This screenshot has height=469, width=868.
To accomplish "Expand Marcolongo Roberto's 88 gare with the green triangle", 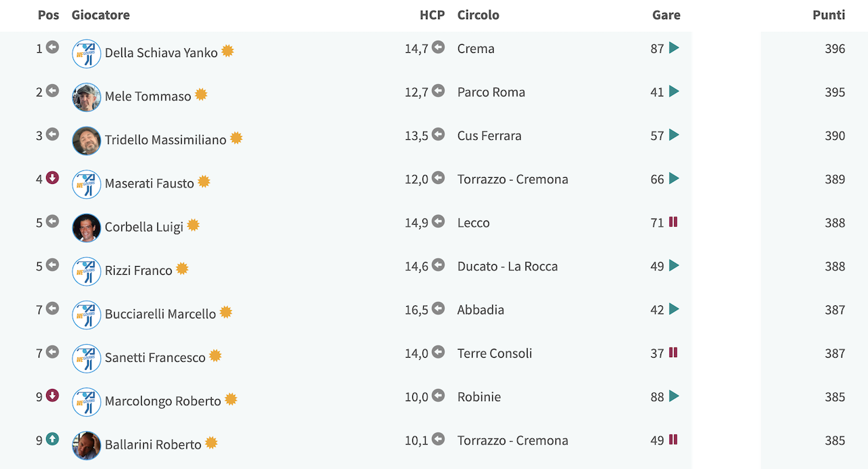I will pyautogui.click(x=674, y=396).
